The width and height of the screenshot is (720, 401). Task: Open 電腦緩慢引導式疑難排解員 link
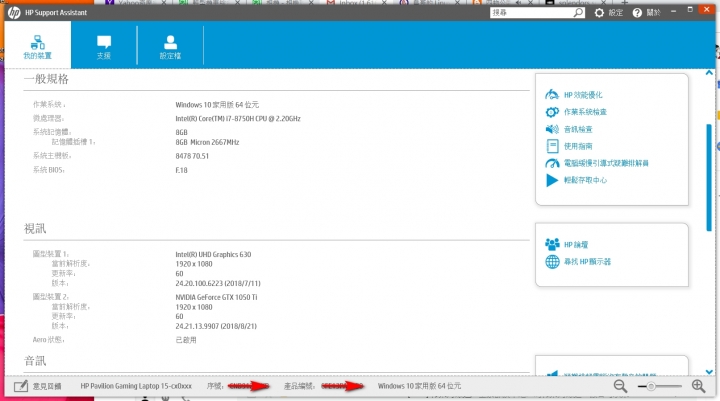point(606,163)
